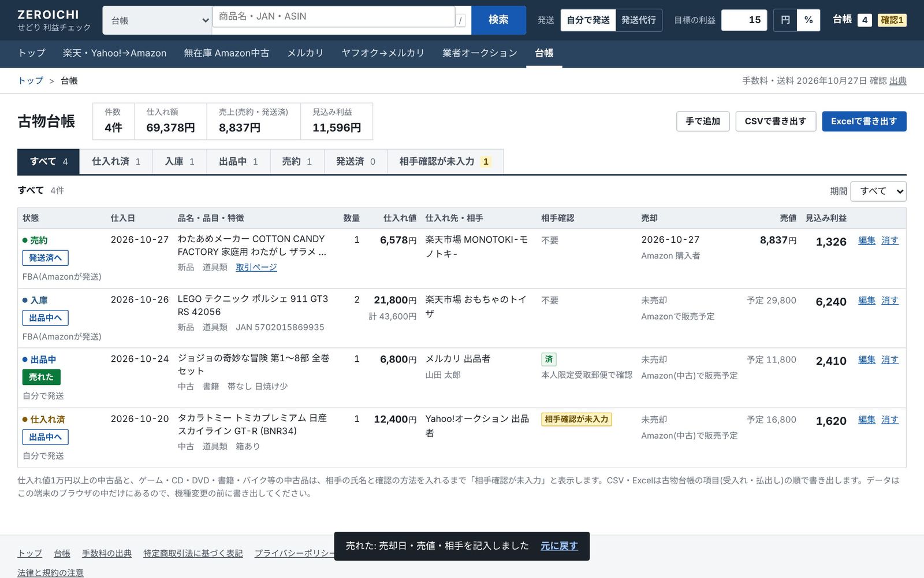Click the 見込み利益 column header
The width and height of the screenshot is (924, 578).
[x=826, y=218]
